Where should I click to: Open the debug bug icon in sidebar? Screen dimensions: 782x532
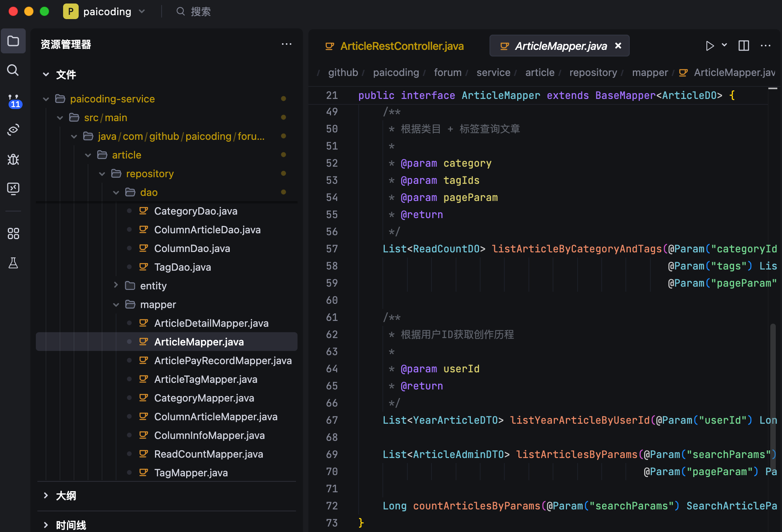tap(13, 159)
